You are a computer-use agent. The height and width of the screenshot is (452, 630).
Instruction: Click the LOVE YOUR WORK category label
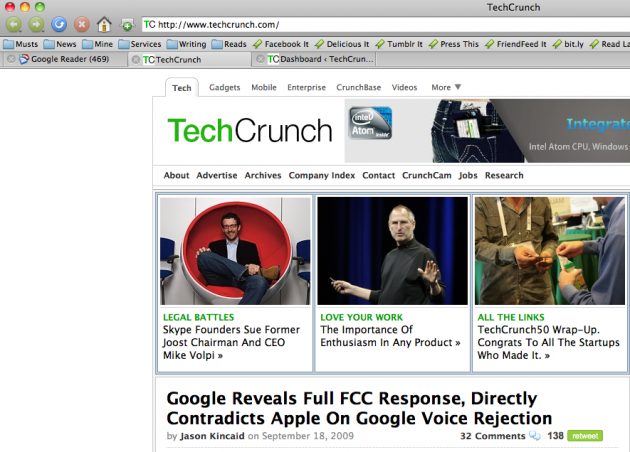coord(361,317)
